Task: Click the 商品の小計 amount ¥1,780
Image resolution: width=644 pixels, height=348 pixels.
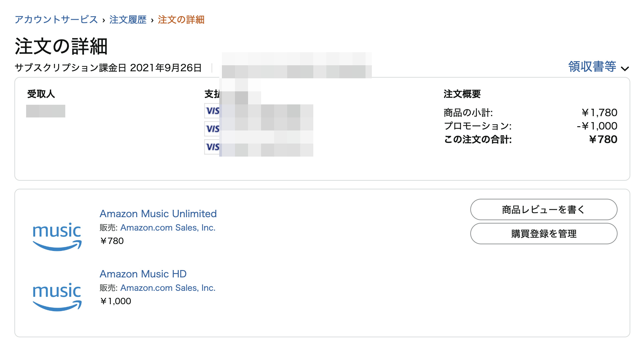Action: point(599,112)
